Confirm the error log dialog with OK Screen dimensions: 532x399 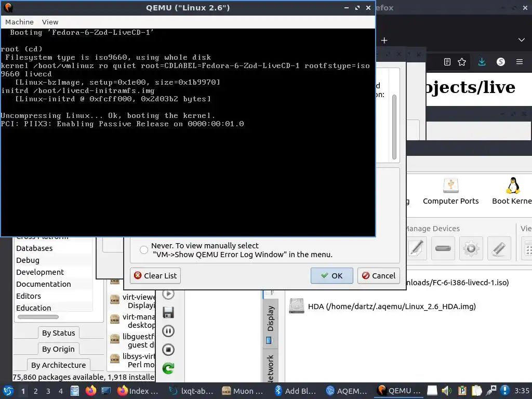click(x=331, y=276)
